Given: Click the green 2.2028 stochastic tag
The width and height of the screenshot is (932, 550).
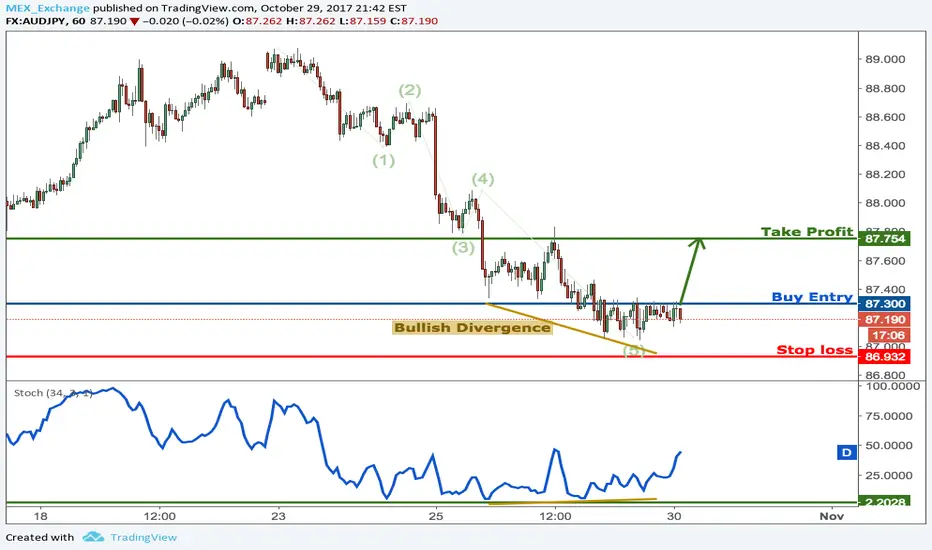Looking at the screenshot, I should [x=884, y=502].
